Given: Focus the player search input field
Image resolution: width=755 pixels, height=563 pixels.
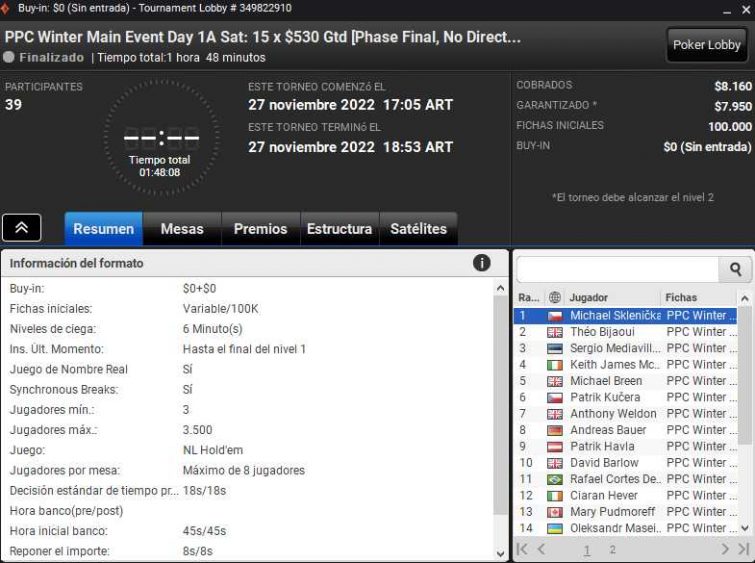Looking at the screenshot, I should [x=618, y=269].
